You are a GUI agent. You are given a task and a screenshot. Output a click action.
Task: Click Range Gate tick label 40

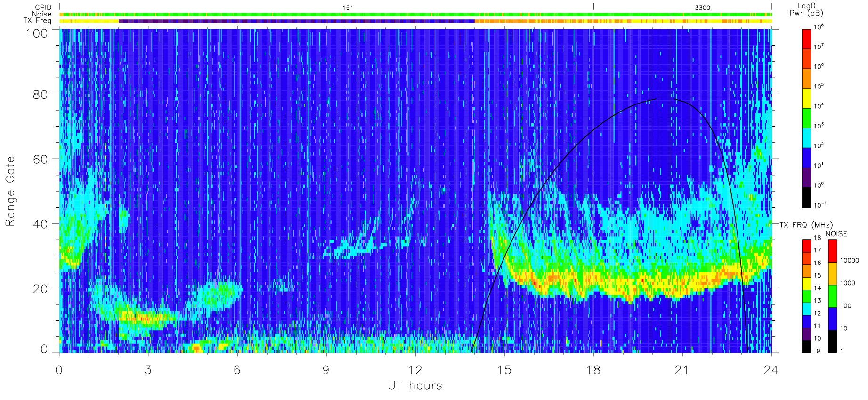tap(40, 224)
